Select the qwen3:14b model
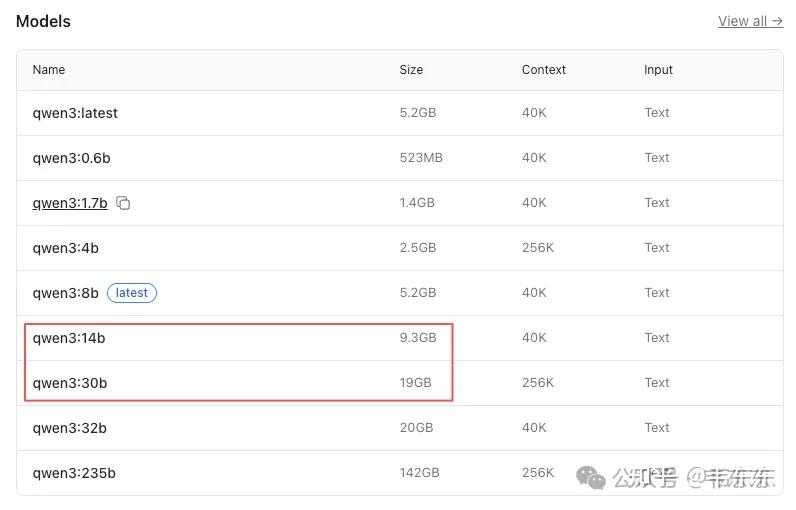796x510 pixels. click(x=69, y=338)
